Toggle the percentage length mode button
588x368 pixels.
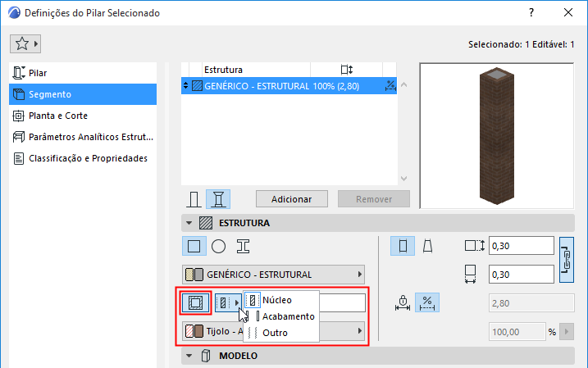(426, 302)
